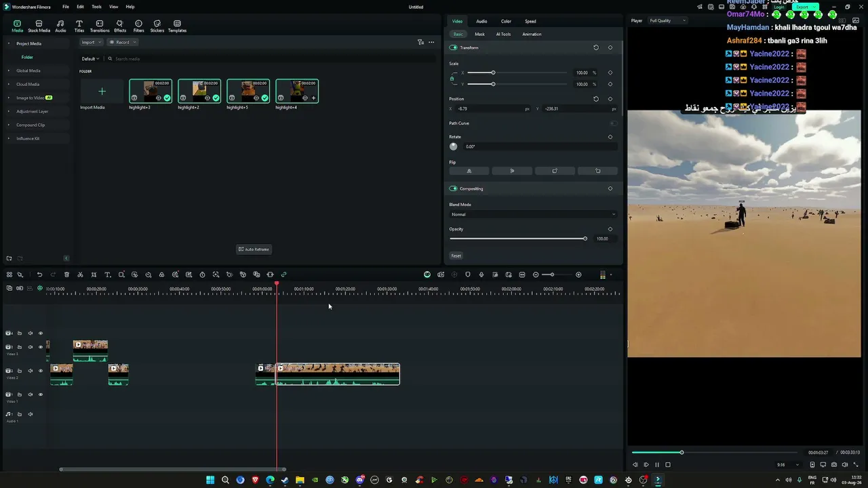
Task: Open media panel more options ellipsis
Action: [x=431, y=42]
